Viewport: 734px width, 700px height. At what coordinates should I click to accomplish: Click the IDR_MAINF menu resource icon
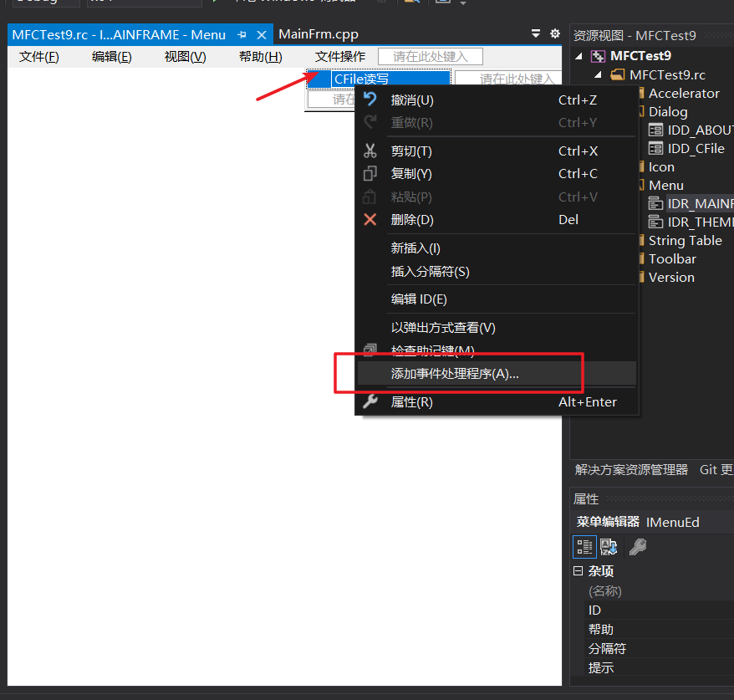655,204
